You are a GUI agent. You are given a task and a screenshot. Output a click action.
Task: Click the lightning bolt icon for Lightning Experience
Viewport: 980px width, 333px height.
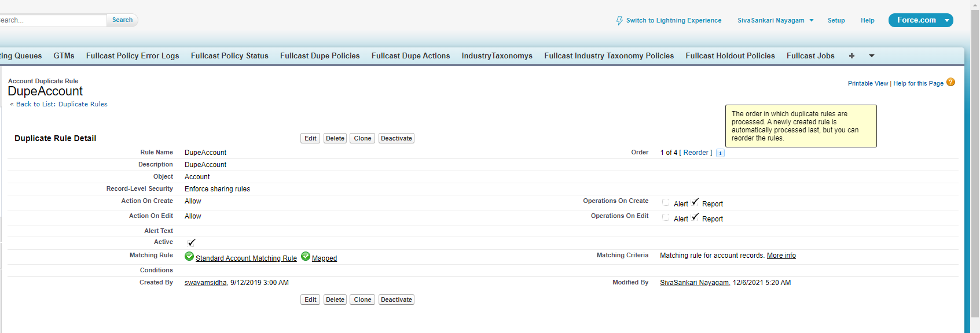(x=619, y=20)
